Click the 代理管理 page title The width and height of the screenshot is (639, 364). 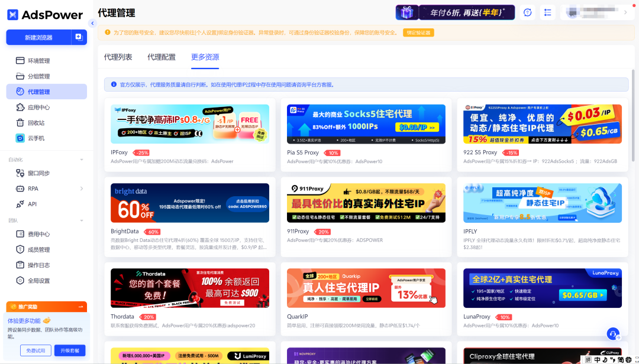point(117,13)
